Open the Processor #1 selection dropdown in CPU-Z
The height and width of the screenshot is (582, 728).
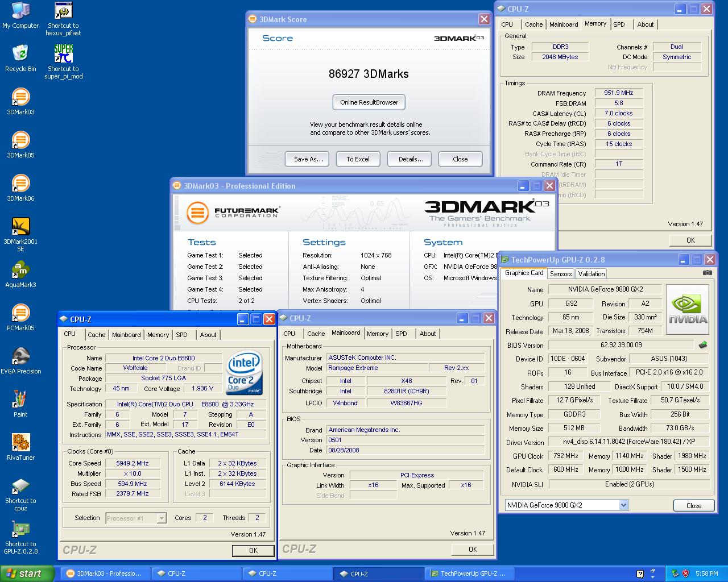pos(162,518)
